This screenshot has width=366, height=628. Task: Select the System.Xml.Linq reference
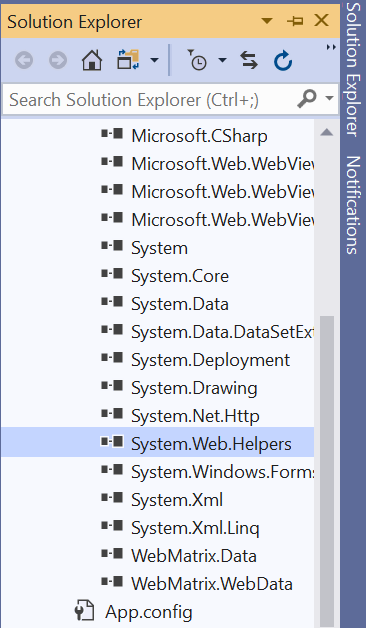click(195, 528)
